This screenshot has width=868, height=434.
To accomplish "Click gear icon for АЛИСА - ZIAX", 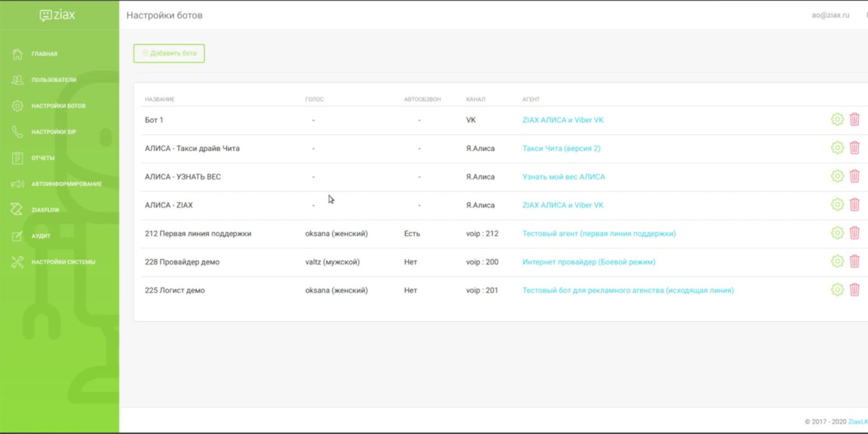I will [837, 205].
